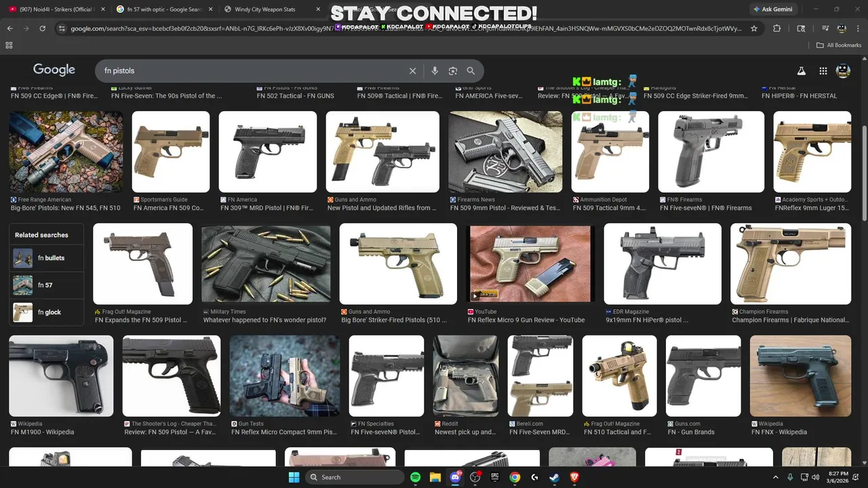The image size is (868, 488).
Task: Open the Frag Out! FN 510 Tactical thumbnail
Action: [620, 376]
